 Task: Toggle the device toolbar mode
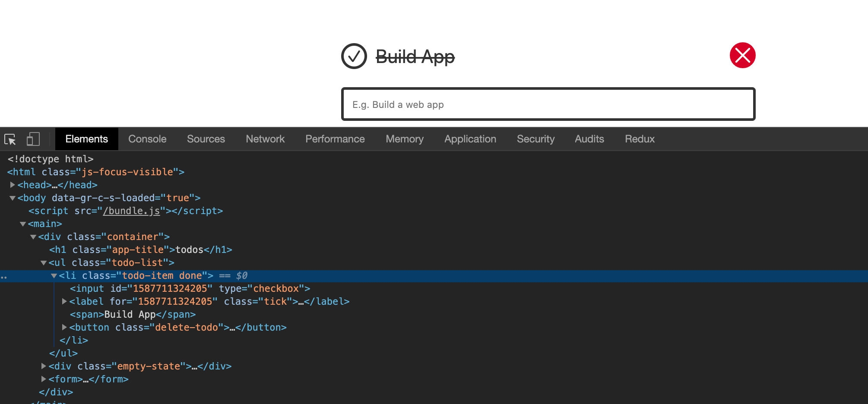coord(33,139)
